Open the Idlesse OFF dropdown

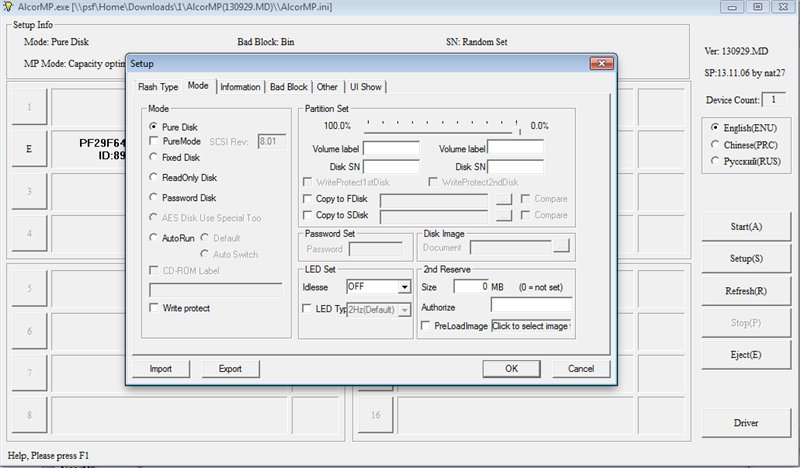(404, 287)
